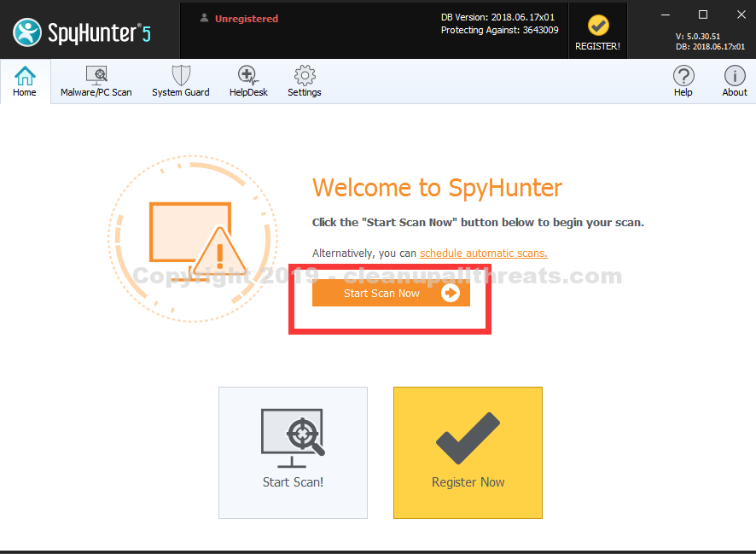Viewport: 756px width, 554px height.
Task: Open Settings gear in toolbar
Action: 305,82
